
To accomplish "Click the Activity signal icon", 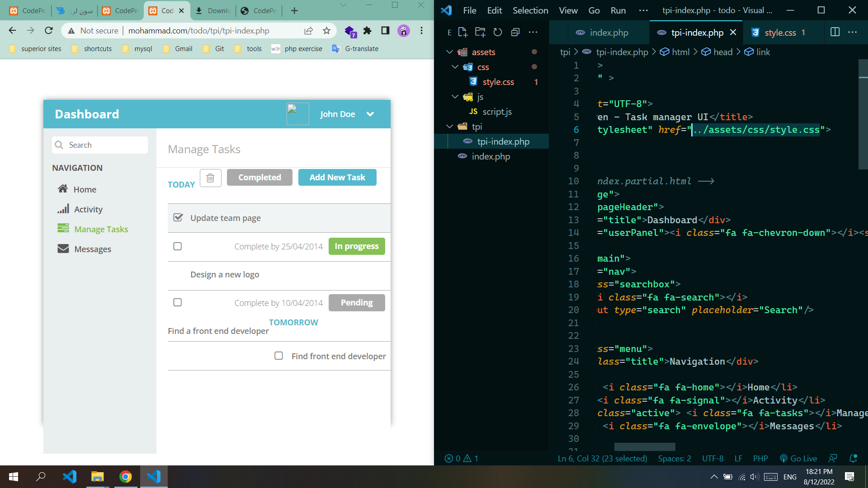I will pyautogui.click(x=63, y=209).
